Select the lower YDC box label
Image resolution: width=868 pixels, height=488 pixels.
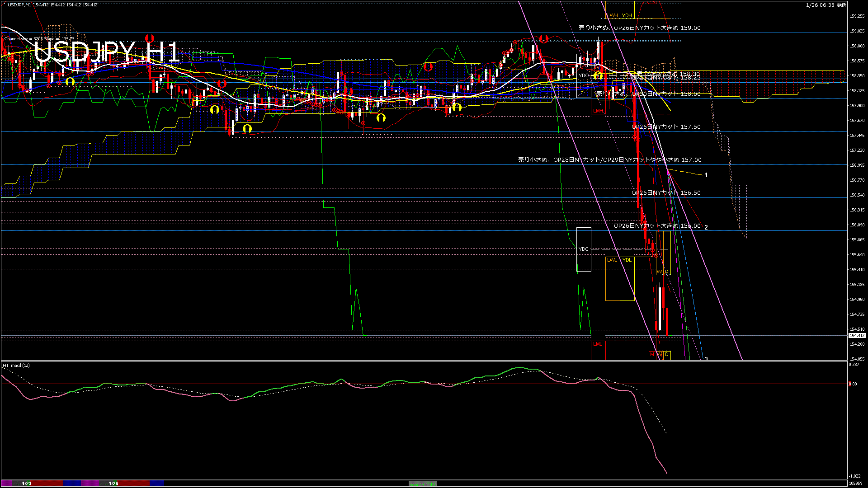pos(584,249)
